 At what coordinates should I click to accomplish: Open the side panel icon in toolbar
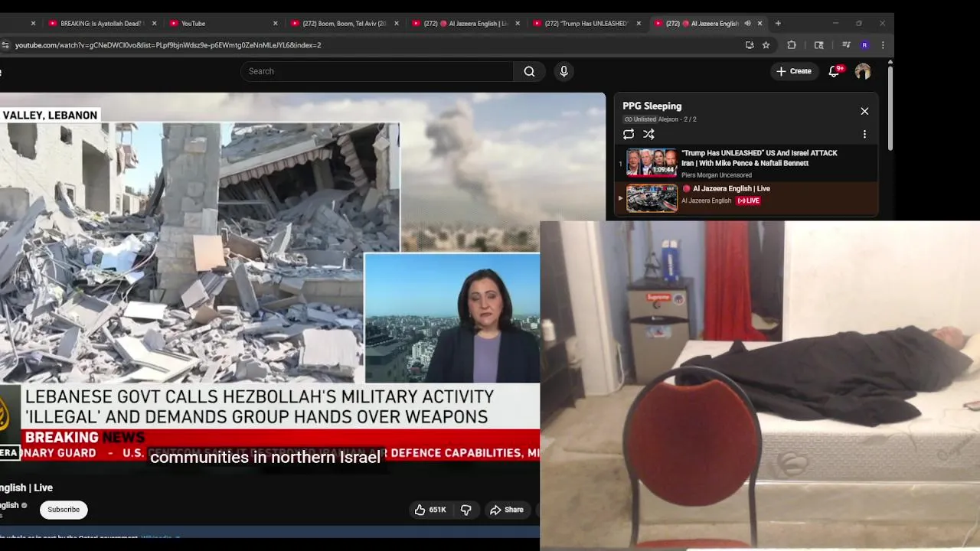coord(818,45)
